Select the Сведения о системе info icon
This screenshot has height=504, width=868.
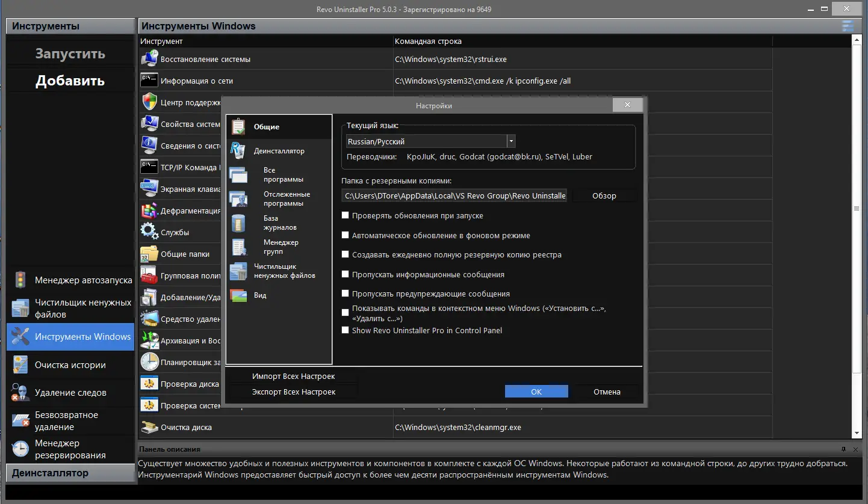(x=149, y=146)
